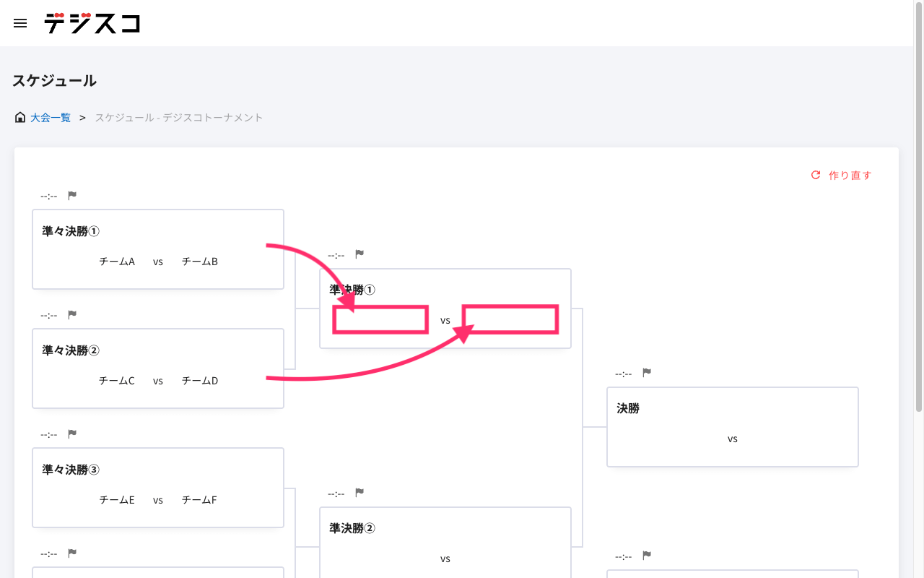Click the flag icon above 決勝
The image size is (924, 578).
pyautogui.click(x=646, y=372)
